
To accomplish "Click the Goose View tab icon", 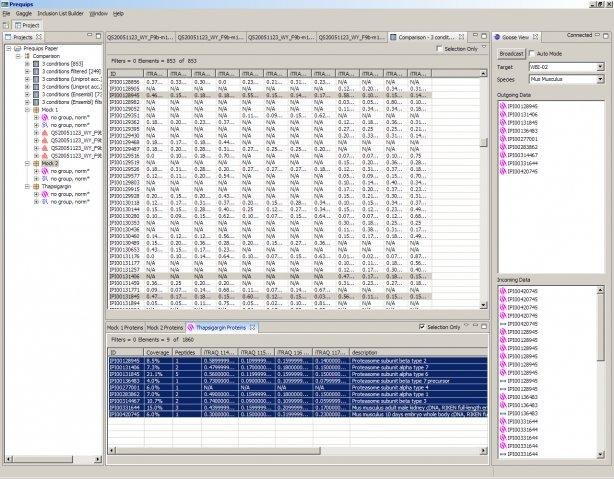I will pyautogui.click(x=497, y=37).
